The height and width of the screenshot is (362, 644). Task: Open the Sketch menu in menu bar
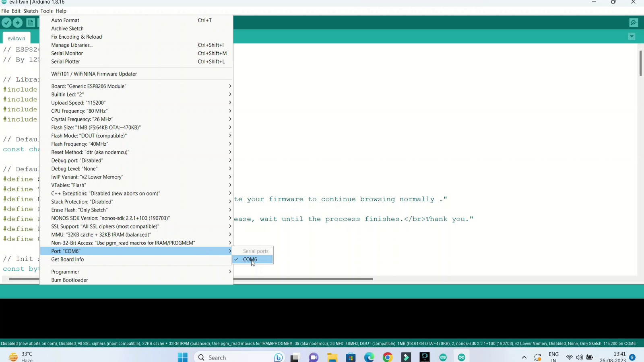(x=30, y=11)
